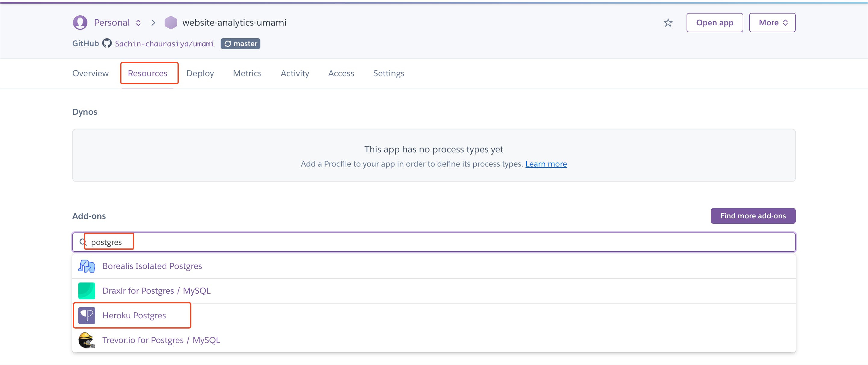Switch to the Deploy tab
Image resolution: width=868 pixels, height=365 pixels.
point(200,73)
